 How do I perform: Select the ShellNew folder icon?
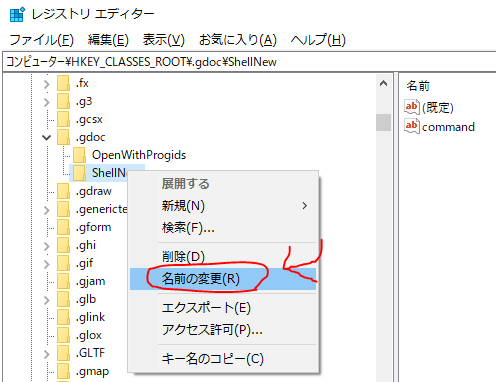(79, 173)
